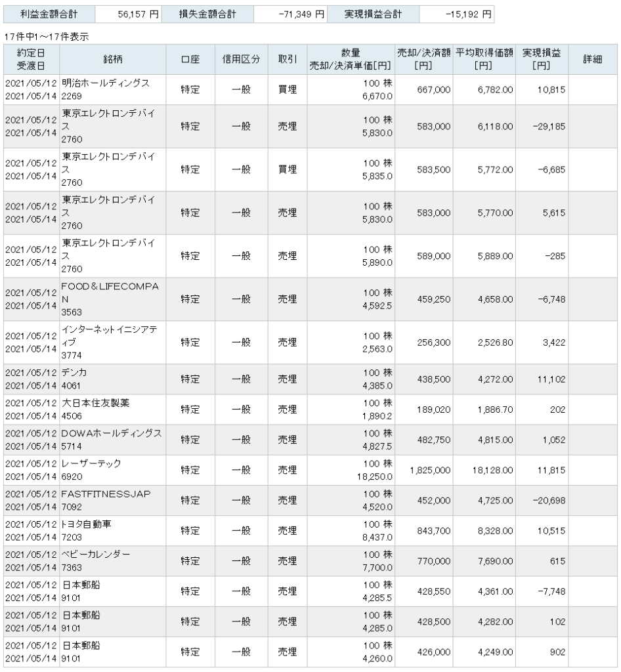Click the -6,685 realized loss value
The image size is (621, 672).
[551, 170]
